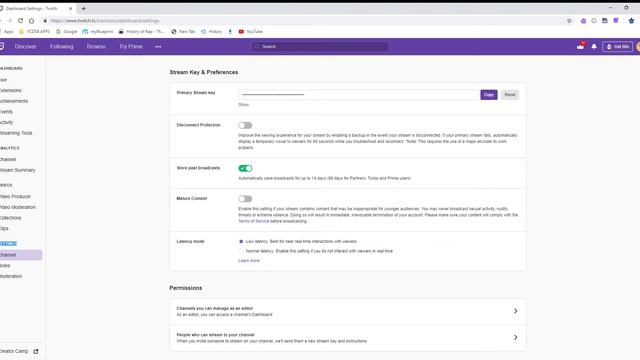The height and width of the screenshot is (360, 640).
Task: Select the Low latency radio option
Action: [241, 241]
